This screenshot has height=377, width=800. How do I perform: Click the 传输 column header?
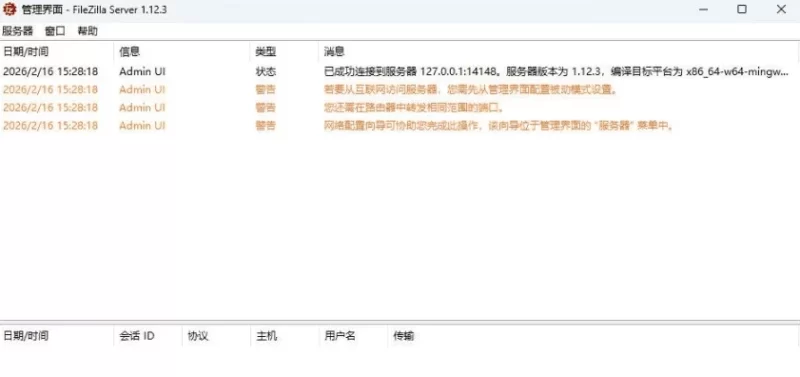593,336
